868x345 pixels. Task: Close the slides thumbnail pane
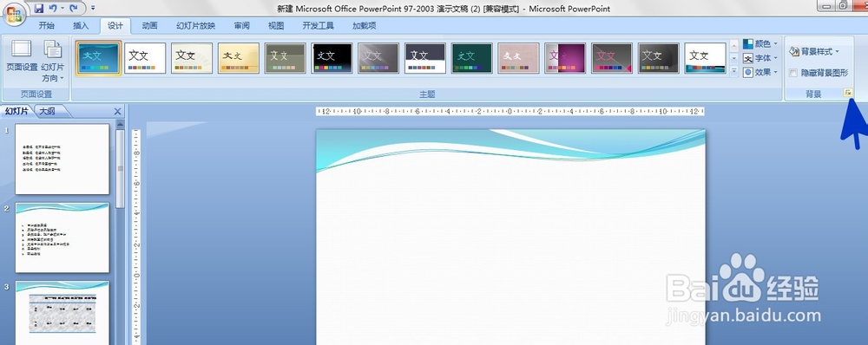pos(117,111)
